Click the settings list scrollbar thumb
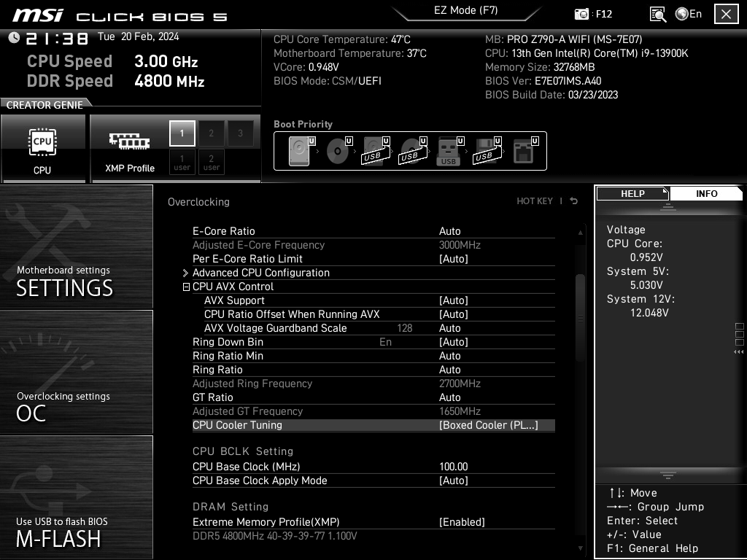Image resolution: width=747 pixels, height=560 pixels. tap(580, 318)
